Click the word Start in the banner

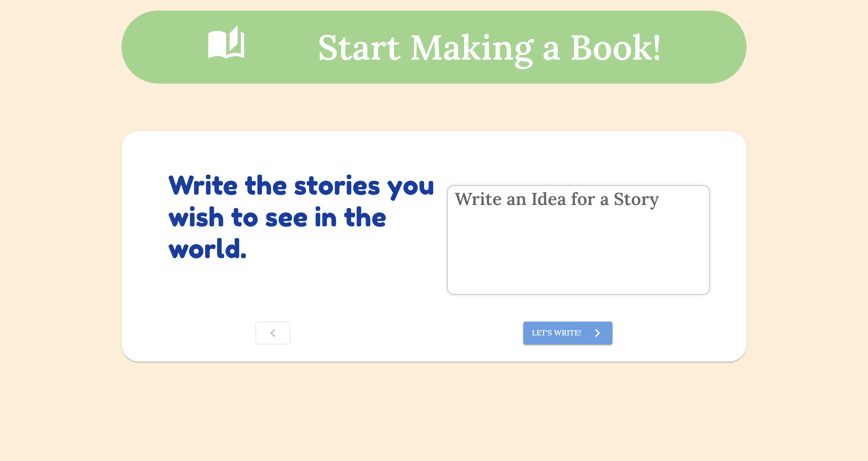point(359,48)
